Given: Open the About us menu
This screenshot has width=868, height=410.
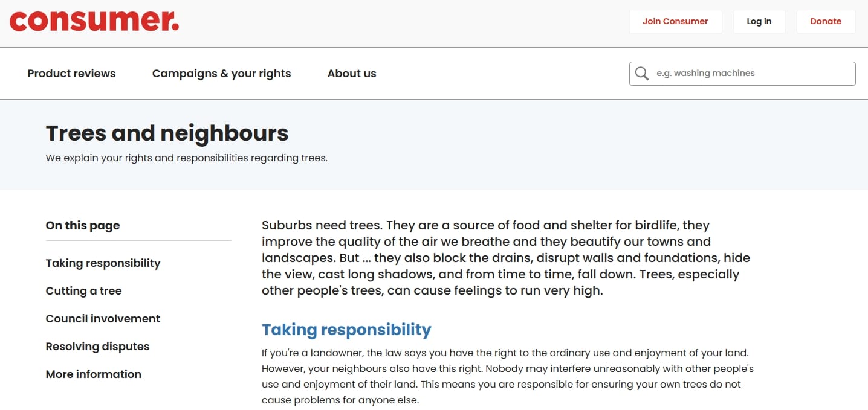Looking at the screenshot, I should 352,74.
